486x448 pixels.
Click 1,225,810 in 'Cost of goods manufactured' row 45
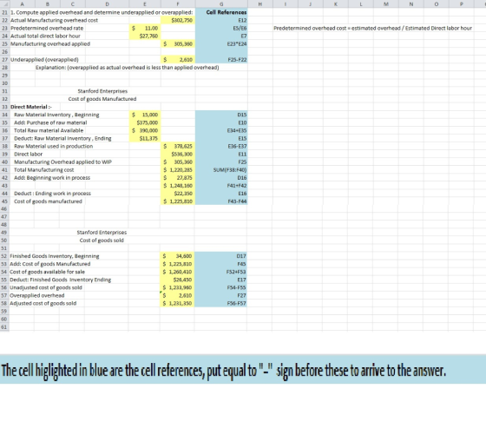[178, 201]
